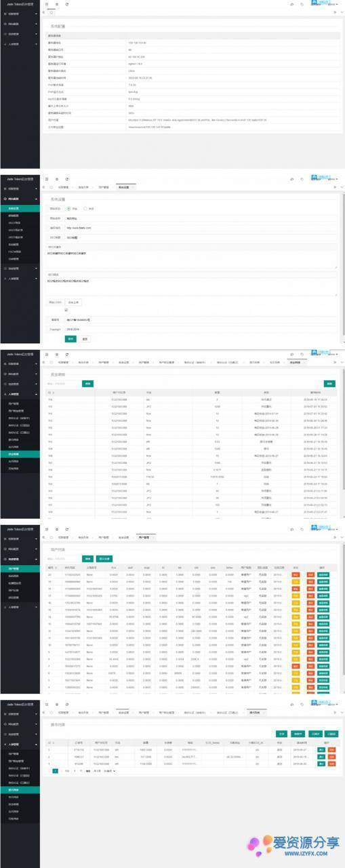
Task: Click 重置 button beside 提交
Action: pos(85,338)
